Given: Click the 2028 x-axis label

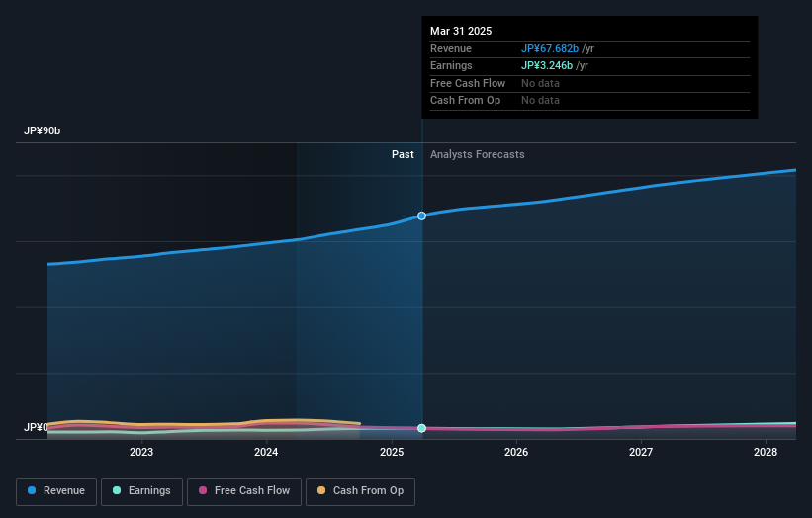Looking at the screenshot, I should coord(766,452).
